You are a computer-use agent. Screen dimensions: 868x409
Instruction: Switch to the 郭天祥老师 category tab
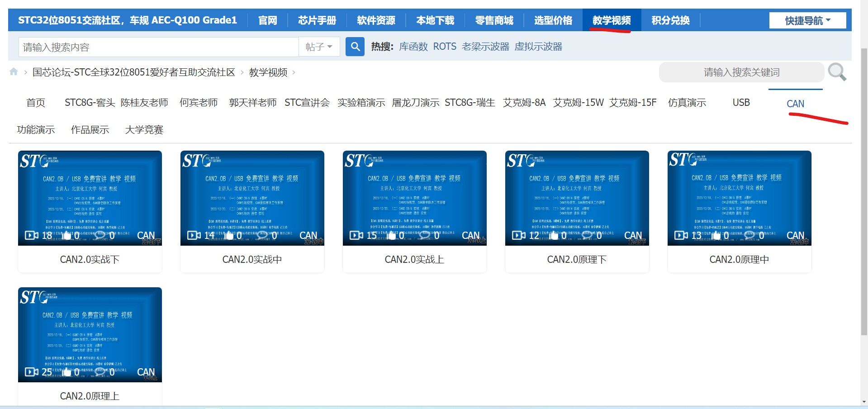253,103
